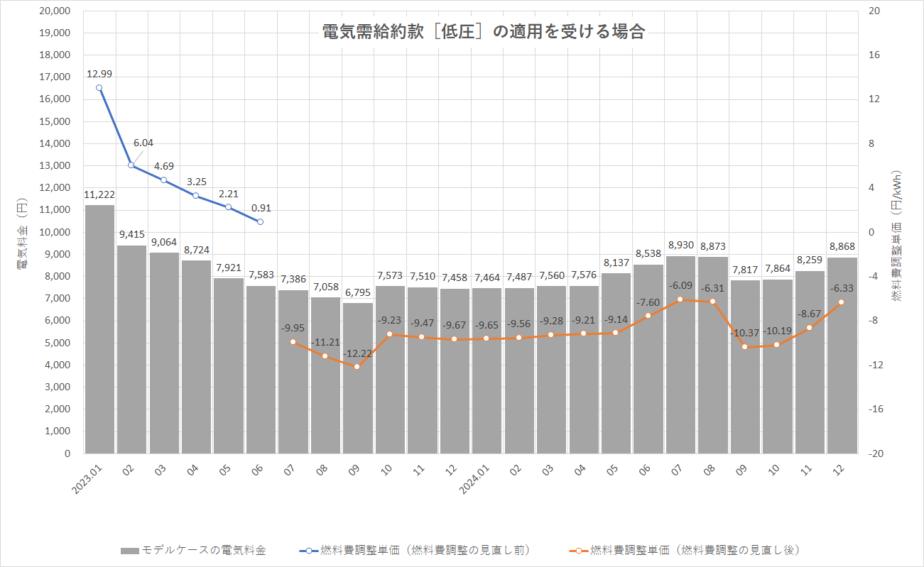Click the bar labeled 11,222
924x567 pixels.
click(99, 329)
